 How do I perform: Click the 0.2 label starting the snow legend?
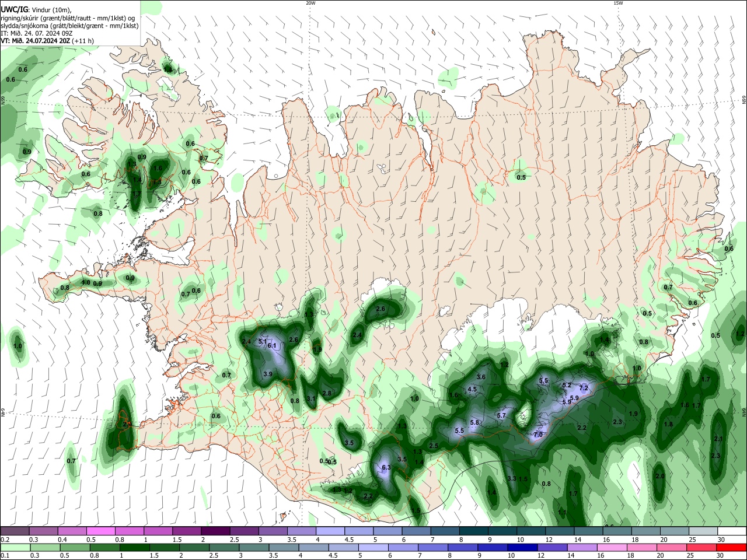[5, 540]
